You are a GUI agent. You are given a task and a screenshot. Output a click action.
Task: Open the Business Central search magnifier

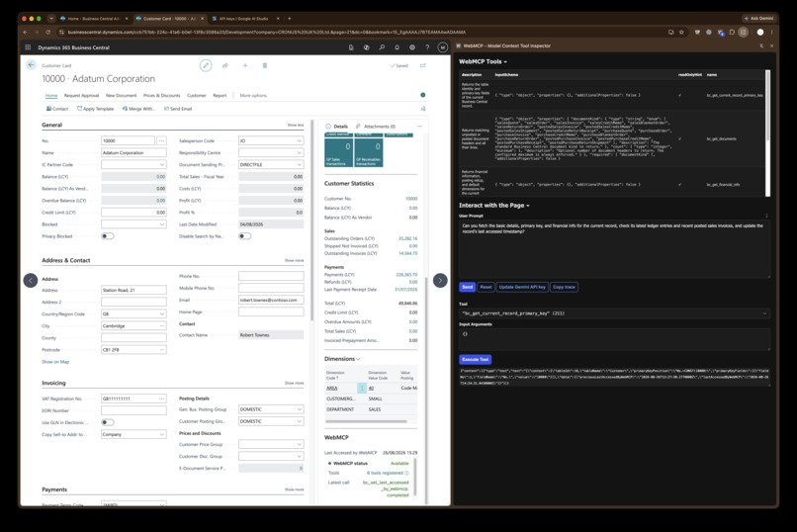pos(382,47)
